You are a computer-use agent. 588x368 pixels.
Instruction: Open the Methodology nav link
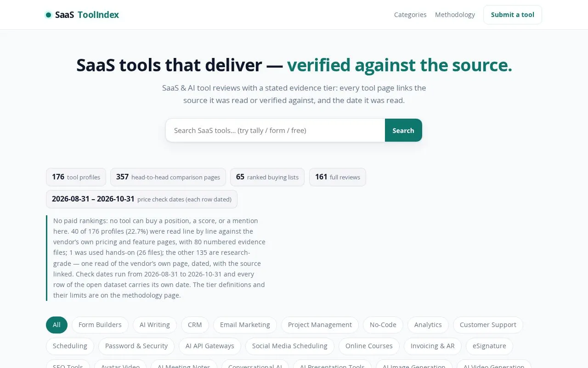(x=455, y=15)
